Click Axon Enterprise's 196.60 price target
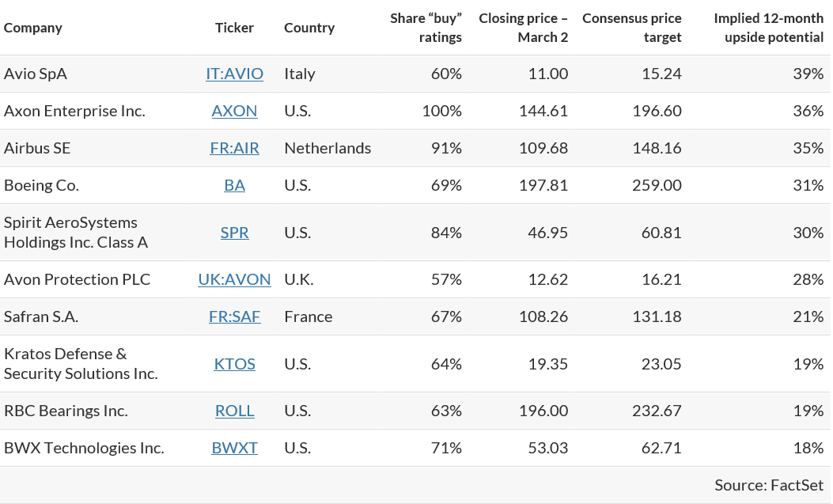833x504 pixels. tap(657, 111)
